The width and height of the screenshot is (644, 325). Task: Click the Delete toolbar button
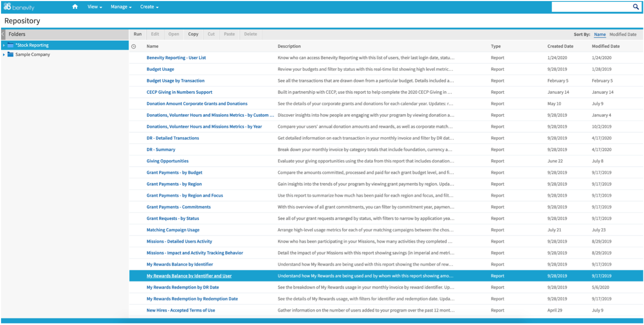[250, 34]
